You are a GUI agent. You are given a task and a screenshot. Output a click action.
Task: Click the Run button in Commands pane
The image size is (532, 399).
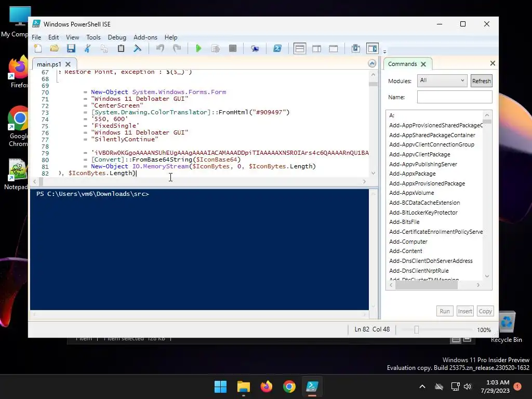(x=445, y=311)
